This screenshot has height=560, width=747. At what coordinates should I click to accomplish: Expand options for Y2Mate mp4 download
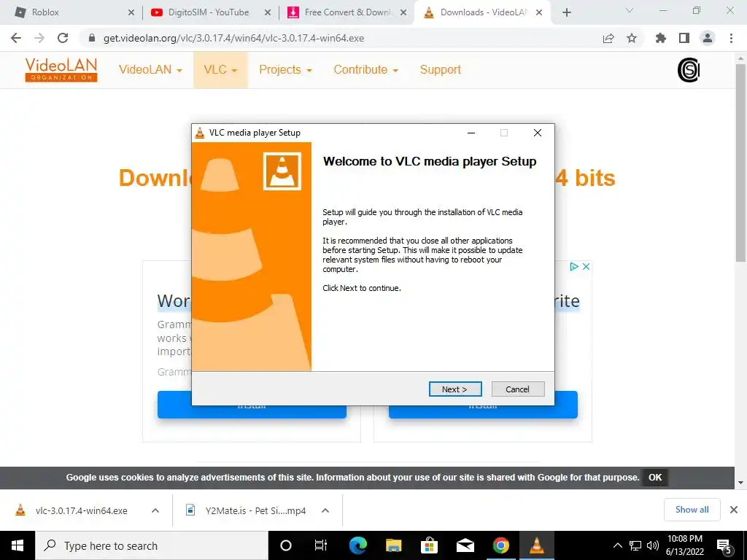[325, 510]
